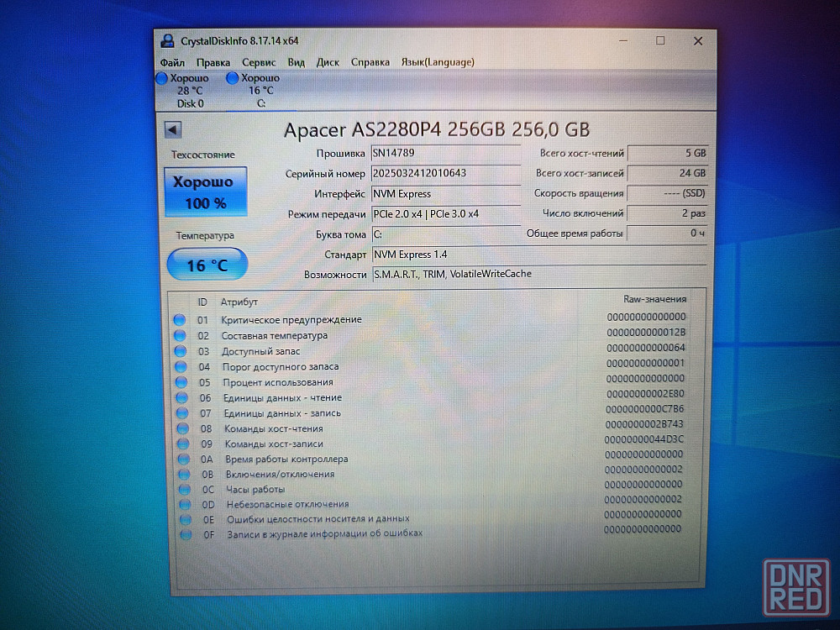Click the previous disk arrow button
Viewport: 840px width, 630px height.
tap(173, 129)
